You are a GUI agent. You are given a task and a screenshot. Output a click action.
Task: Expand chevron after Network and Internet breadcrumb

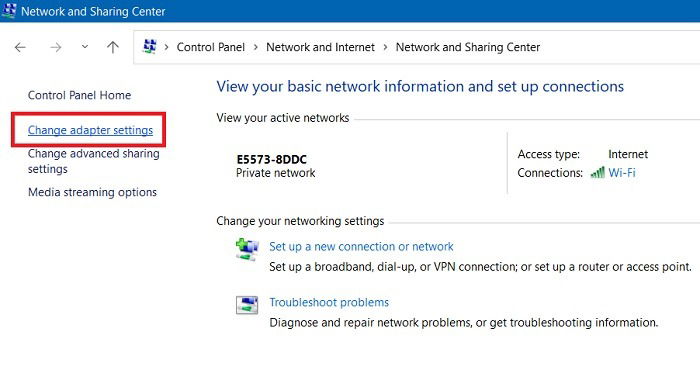(x=385, y=47)
